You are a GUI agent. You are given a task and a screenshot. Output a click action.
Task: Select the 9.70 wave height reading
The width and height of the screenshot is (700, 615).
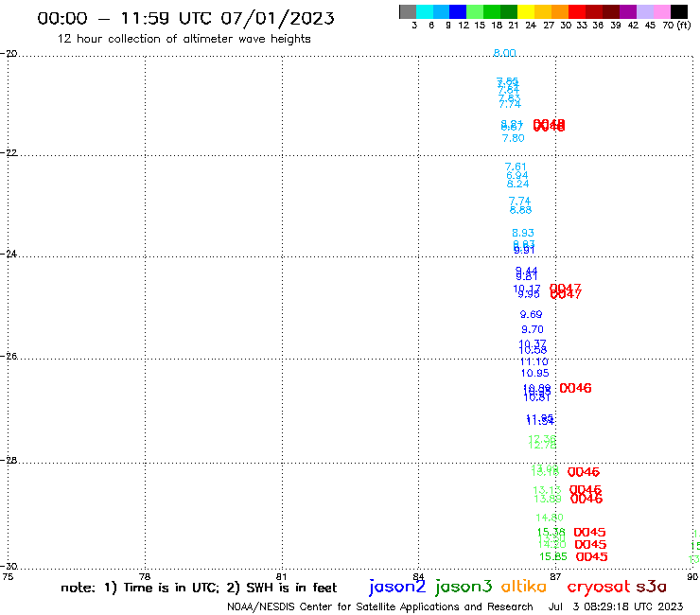click(533, 329)
